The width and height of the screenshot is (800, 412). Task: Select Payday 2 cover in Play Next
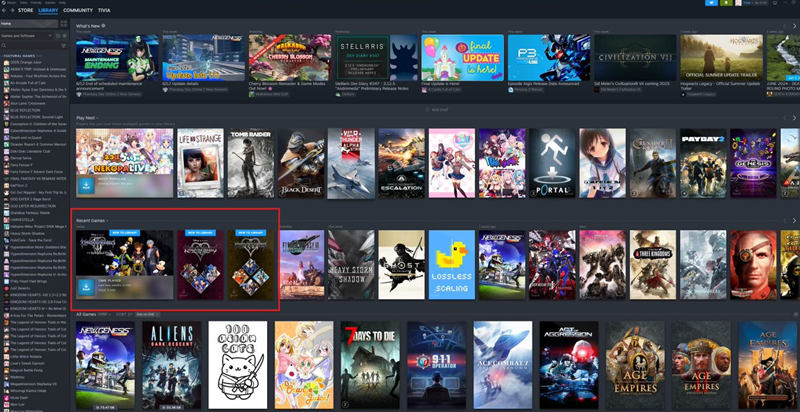703,163
